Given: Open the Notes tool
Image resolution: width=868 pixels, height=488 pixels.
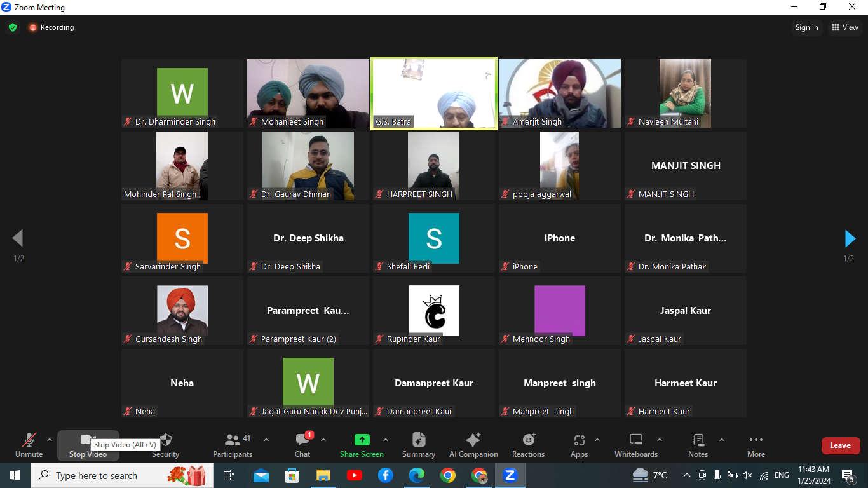Looking at the screenshot, I should (x=698, y=445).
